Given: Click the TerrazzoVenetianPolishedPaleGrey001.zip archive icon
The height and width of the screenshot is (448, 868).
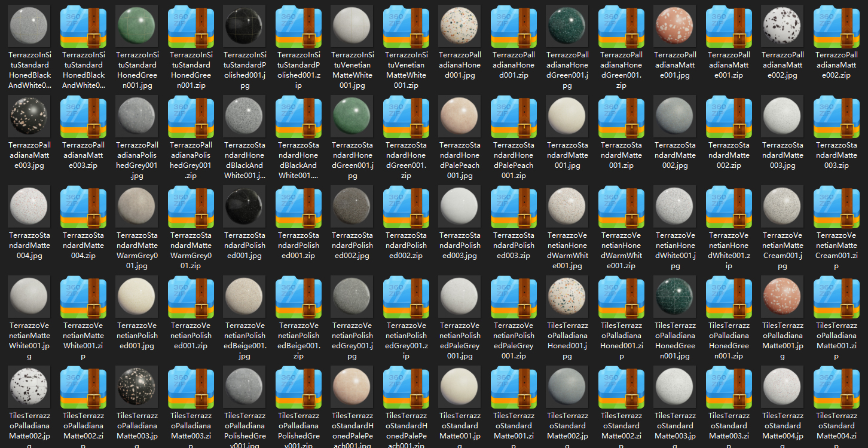Looking at the screenshot, I should 514,297.
